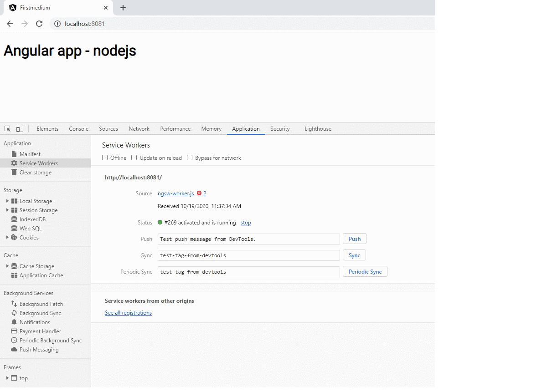This screenshot has height=392, width=547.
Task: Enable Bypass for network checkbox
Action: click(x=190, y=158)
